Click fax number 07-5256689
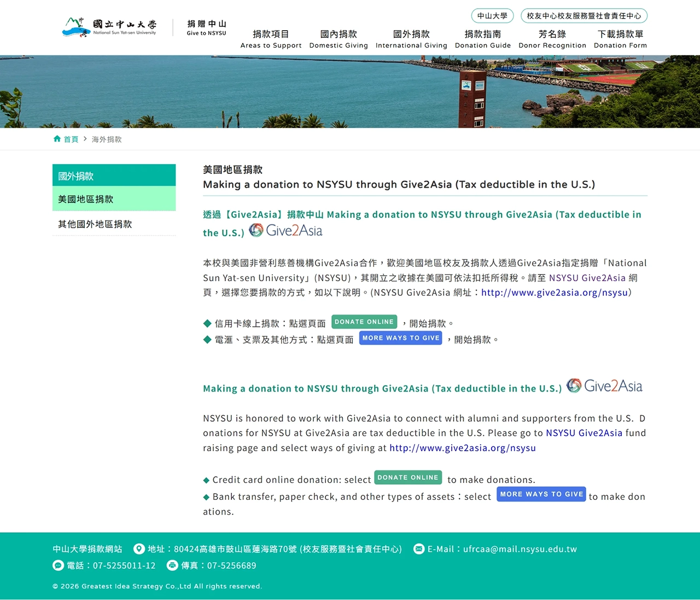 pyautogui.click(x=232, y=566)
